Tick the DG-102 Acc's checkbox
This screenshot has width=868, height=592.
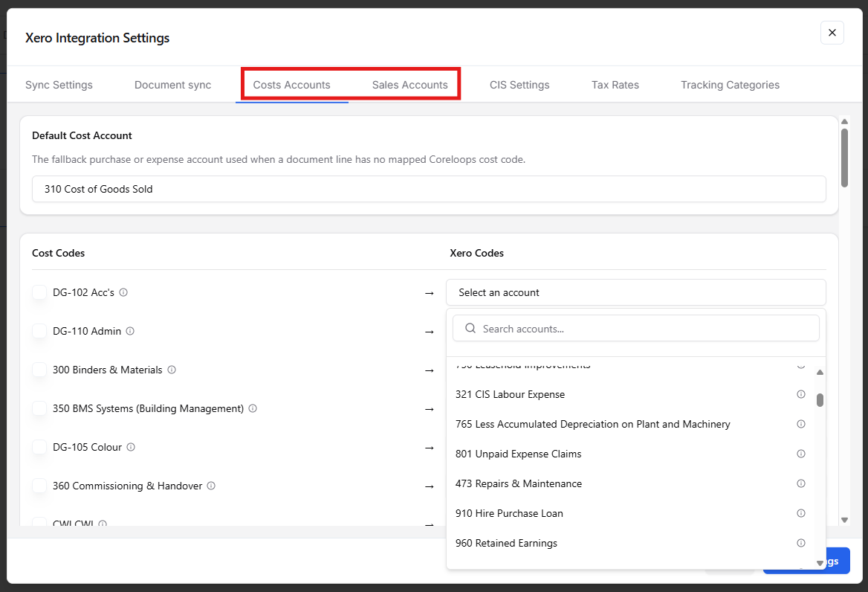pyautogui.click(x=39, y=292)
